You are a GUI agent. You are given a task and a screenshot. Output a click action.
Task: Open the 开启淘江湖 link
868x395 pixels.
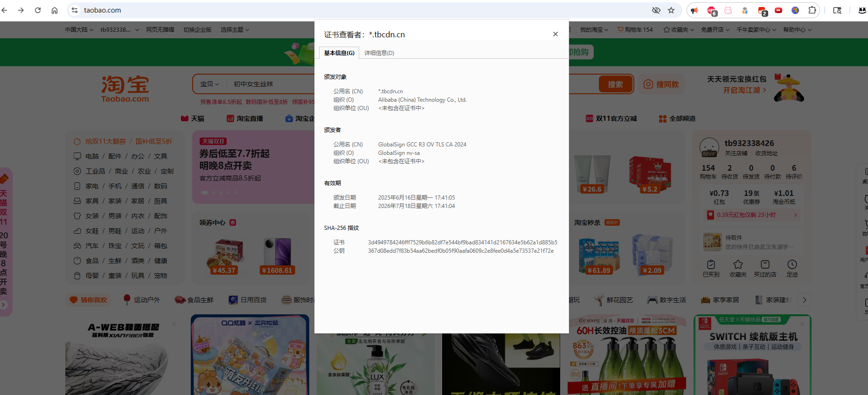[x=744, y=90]
